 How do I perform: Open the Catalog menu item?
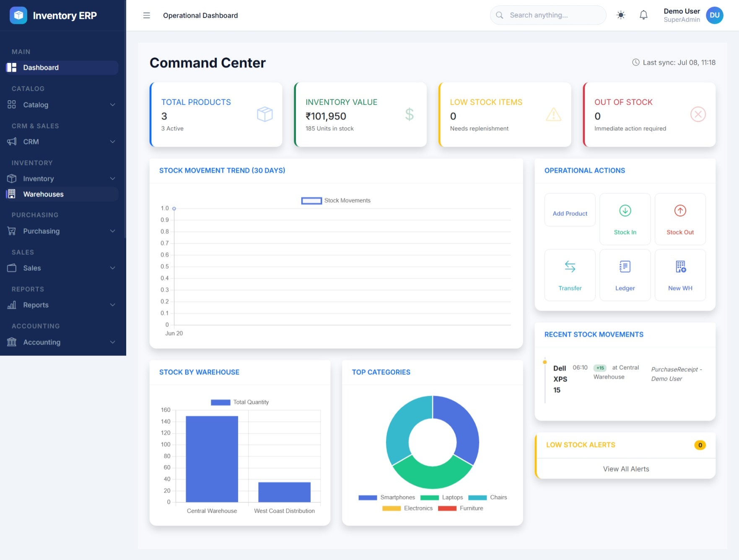[62, 104]
